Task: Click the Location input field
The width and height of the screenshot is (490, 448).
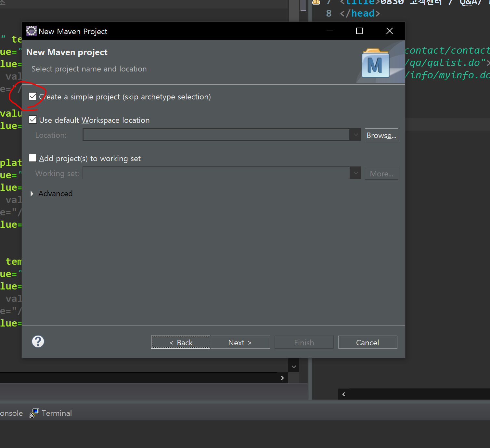Action: 216,134
